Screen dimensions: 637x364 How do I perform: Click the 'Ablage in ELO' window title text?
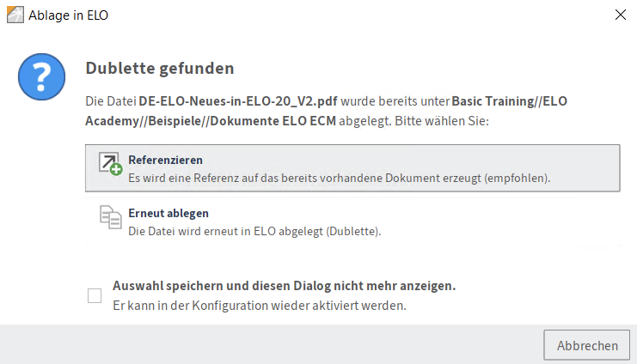70,15
